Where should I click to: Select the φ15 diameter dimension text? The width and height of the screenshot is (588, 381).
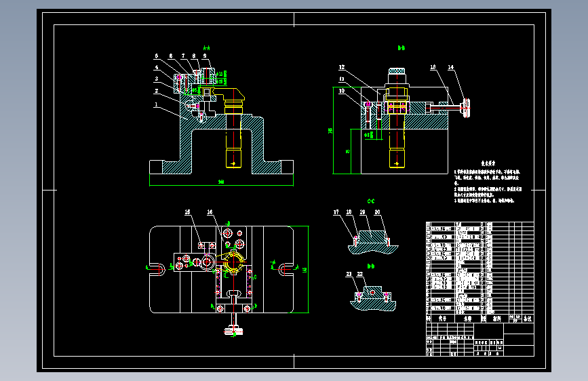tap(222, 74)
